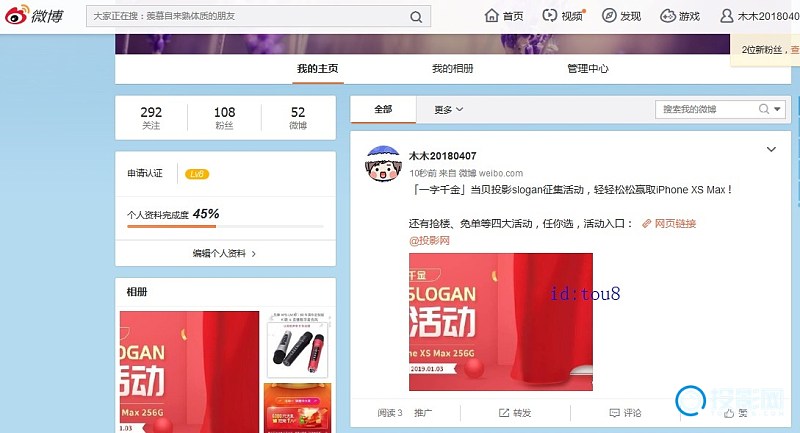Viewport: 800px width, 433px height.
Task: Switch to 我的相册 tab
Action: coord(452,69)
